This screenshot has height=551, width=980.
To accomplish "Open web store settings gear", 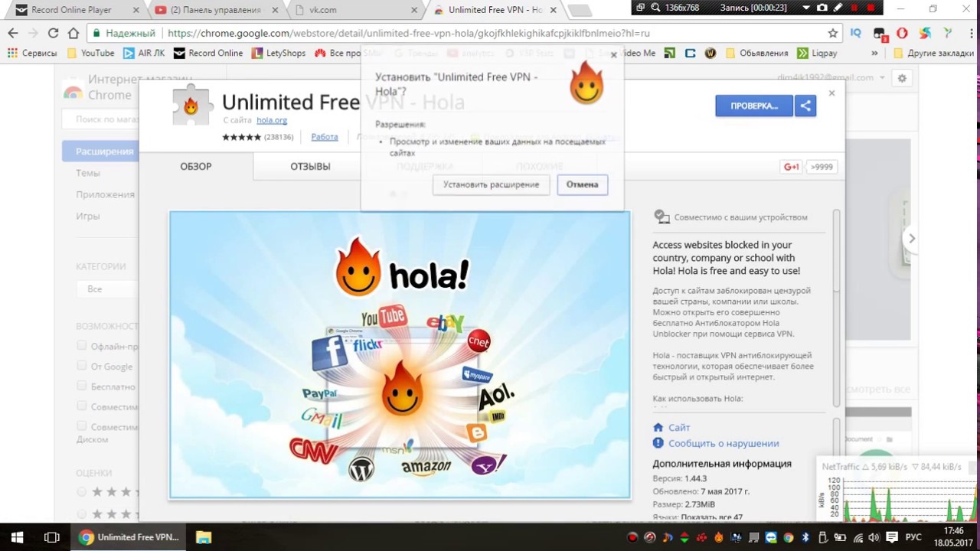I will click(902, 78).
